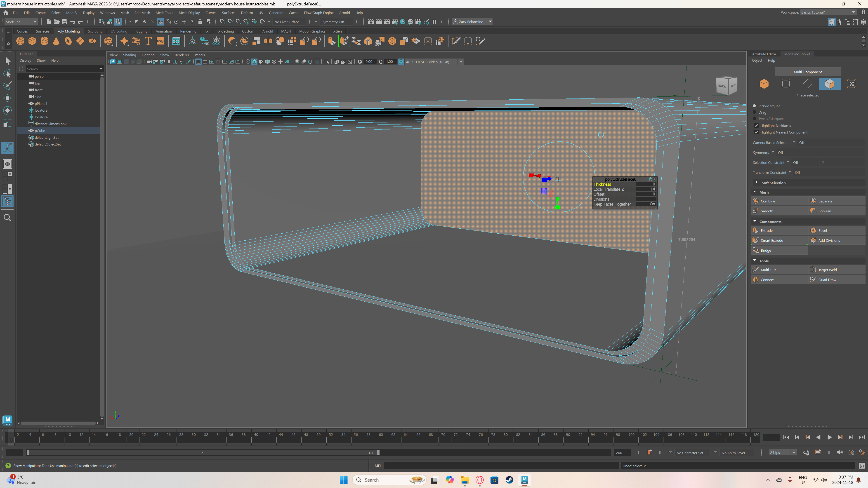This screenshot has height=488, width=868.
Task: Select Object mode cube icon in Modeling Toolkit
Action: coord(764,84)
